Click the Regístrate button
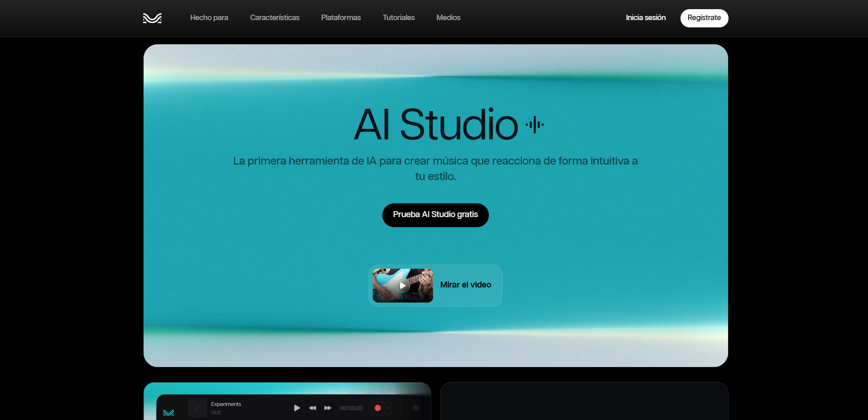Viewport: 868px width, 420px height. pos(704,18)
